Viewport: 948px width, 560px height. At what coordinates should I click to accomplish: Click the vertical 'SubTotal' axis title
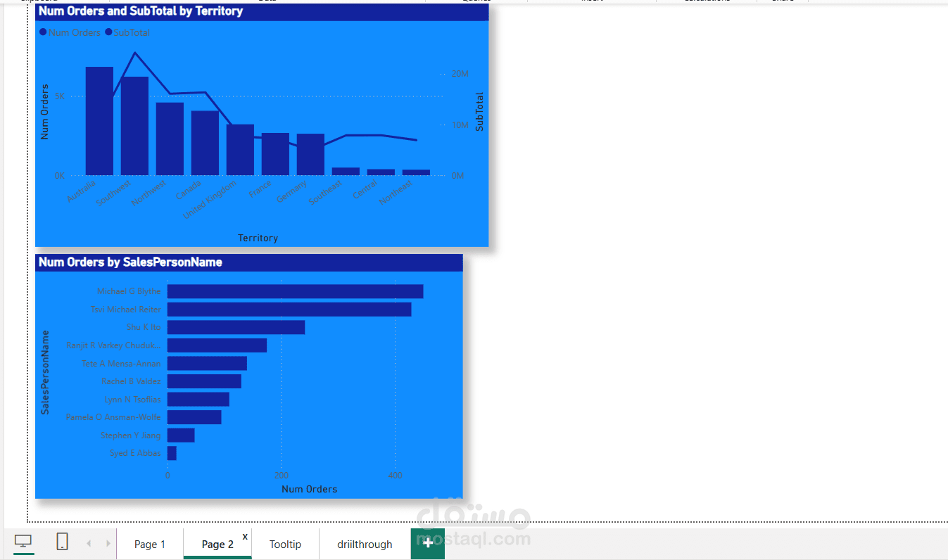pyautogui.click(x=479, y=111)
